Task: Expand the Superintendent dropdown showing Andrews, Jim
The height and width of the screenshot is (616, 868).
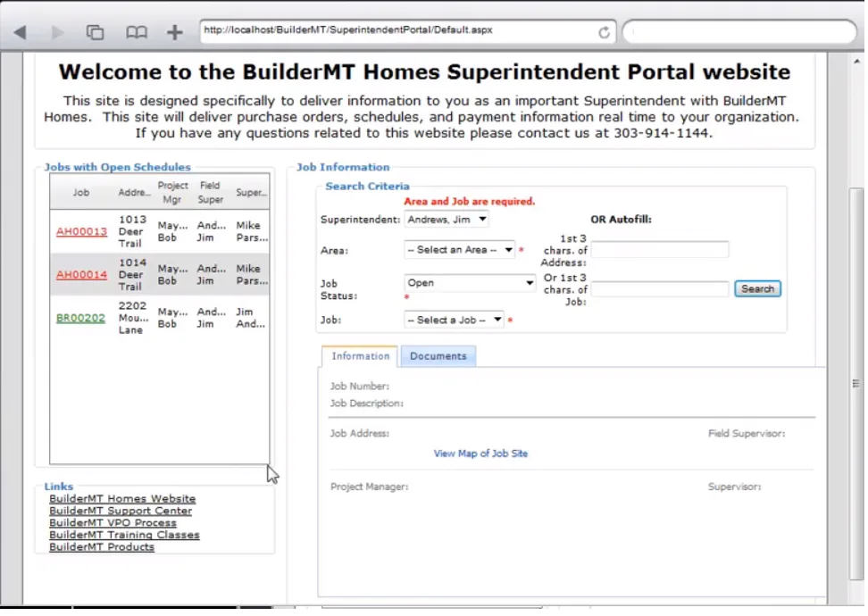Action: pyautogui.click(x=447, y=220)
